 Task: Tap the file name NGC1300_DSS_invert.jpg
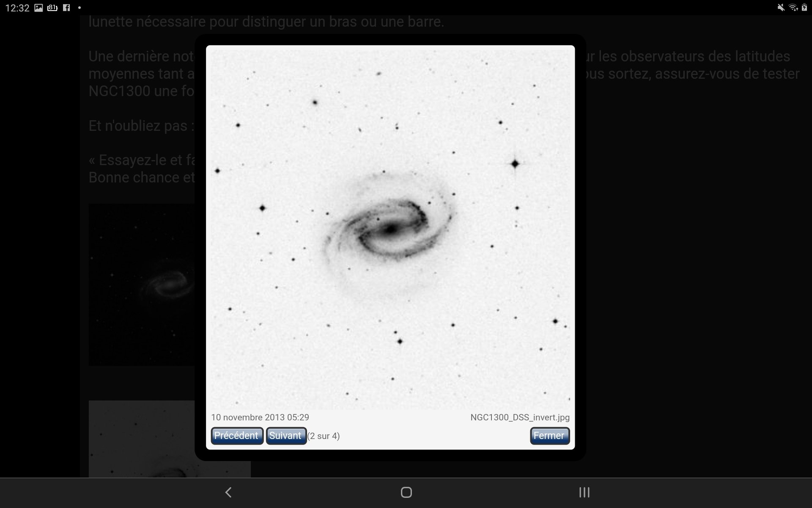(x=520, y=417)
